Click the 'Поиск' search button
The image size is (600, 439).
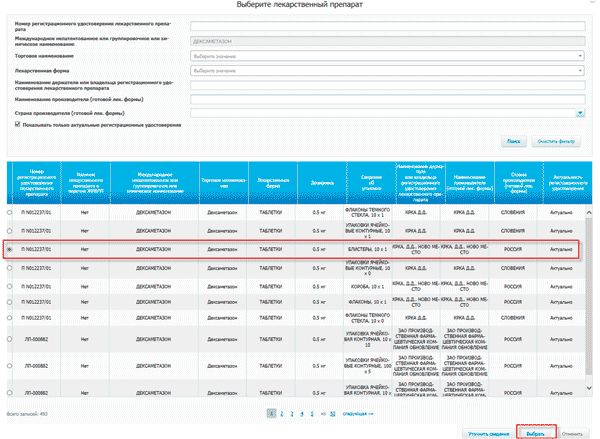coord(513,142)
